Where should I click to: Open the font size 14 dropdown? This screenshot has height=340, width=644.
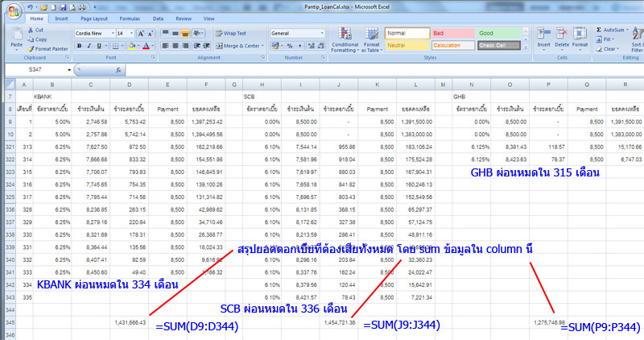(x=131, y=33)
